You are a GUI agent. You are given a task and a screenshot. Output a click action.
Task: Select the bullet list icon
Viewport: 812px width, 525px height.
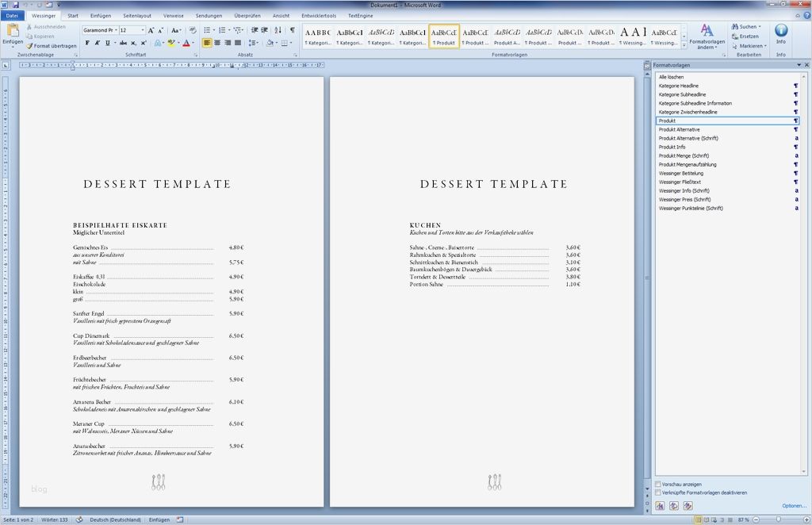click(x=206, y=29)
